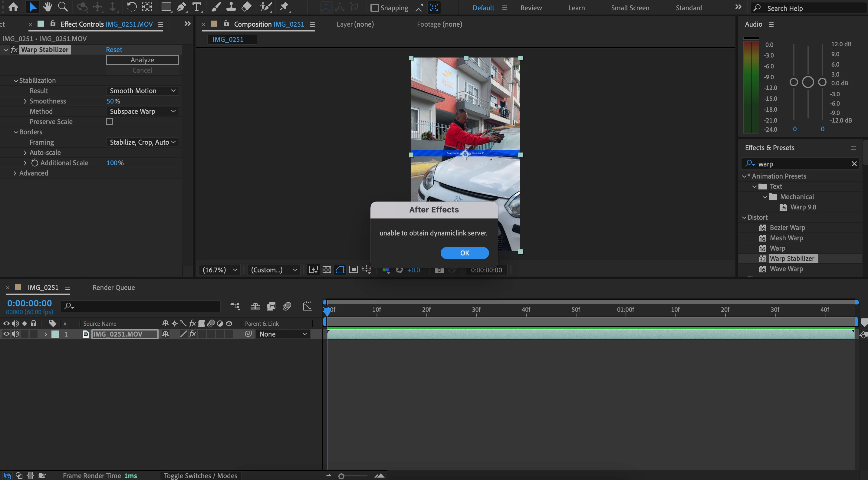Open the Framing dropdown
868x480 pixels.
(142, 142)
